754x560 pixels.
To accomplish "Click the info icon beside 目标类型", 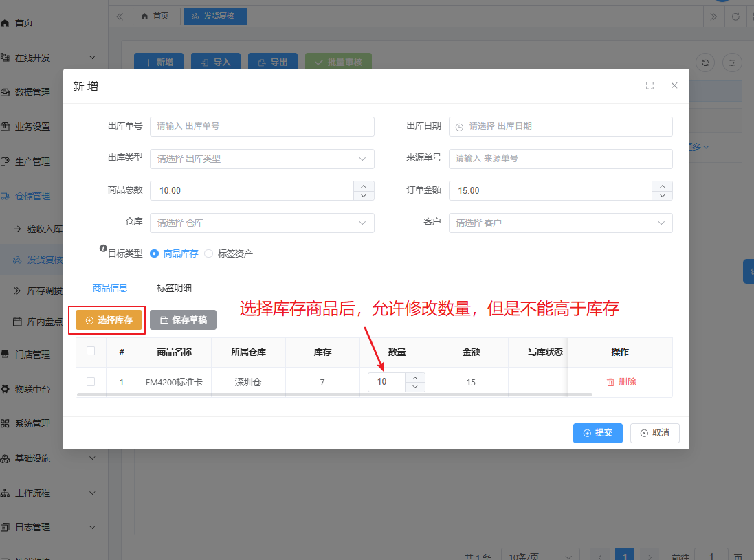I will coord(103,248).
